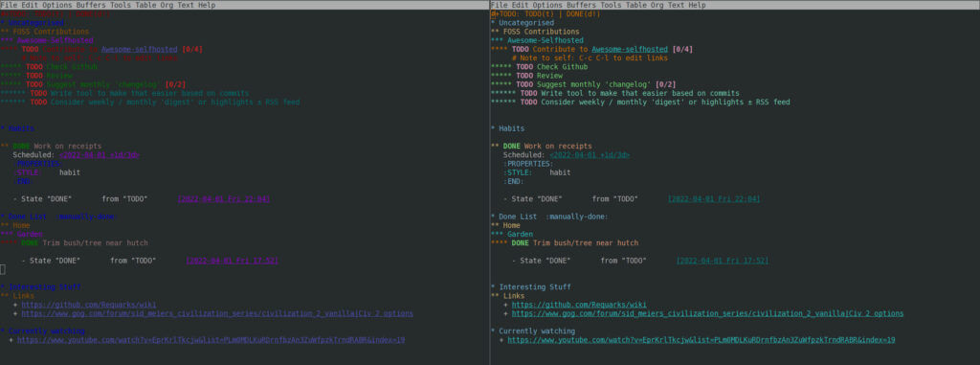980x365 pixels.
Task: Click the 2022-04-01 Fri 22:04 timestamp in right window
Action: coord(714,199)
